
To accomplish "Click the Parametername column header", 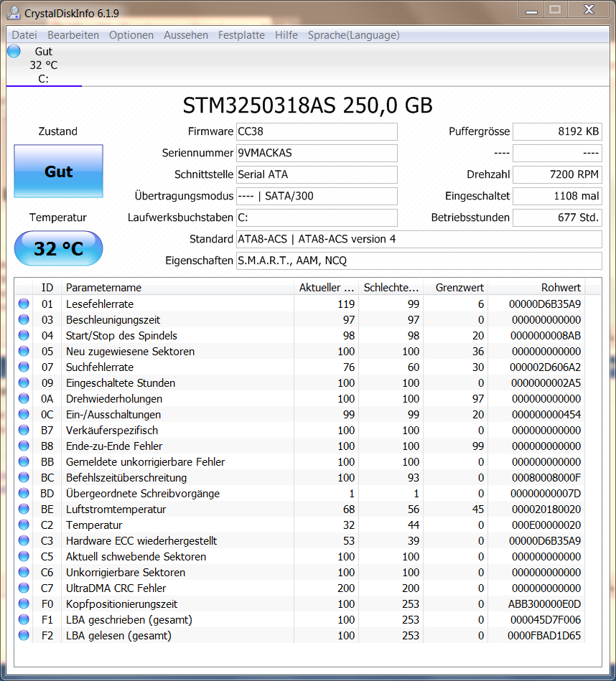I will pos(177,288).
